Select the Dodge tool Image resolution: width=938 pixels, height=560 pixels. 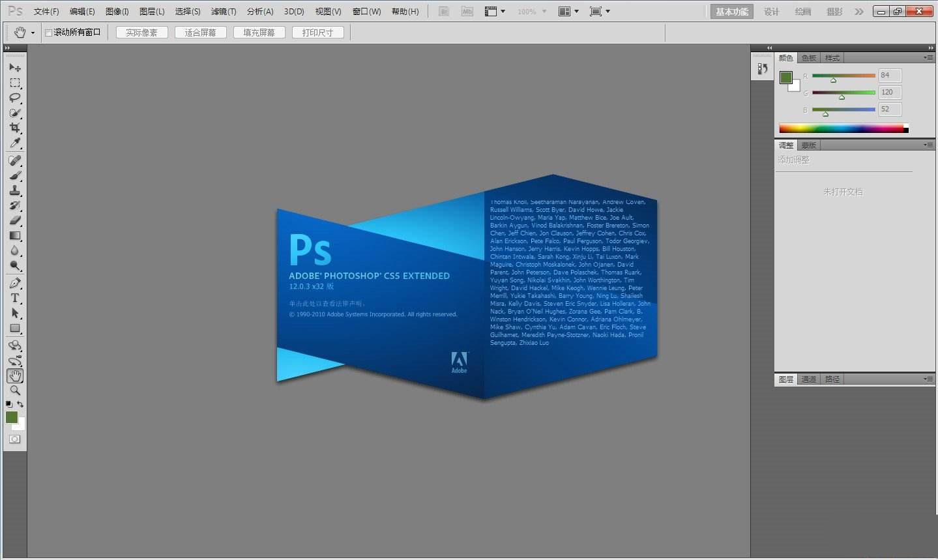(15, 265)
